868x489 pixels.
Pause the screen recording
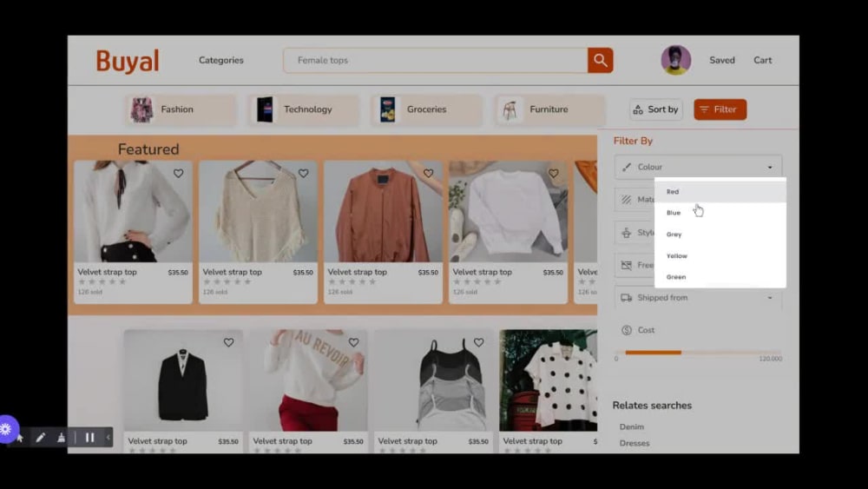[89, 438]
